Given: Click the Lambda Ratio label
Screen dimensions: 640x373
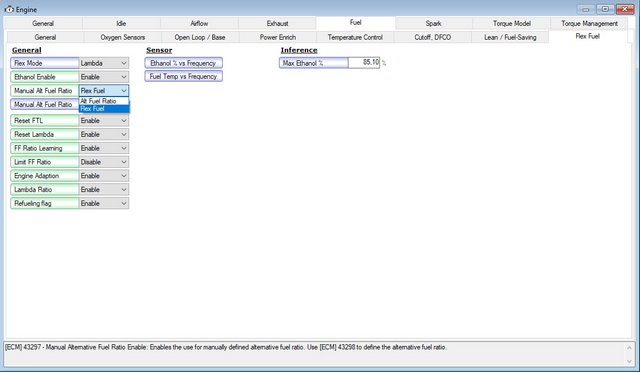Looking at the screenshot, I should click(44, 189).
